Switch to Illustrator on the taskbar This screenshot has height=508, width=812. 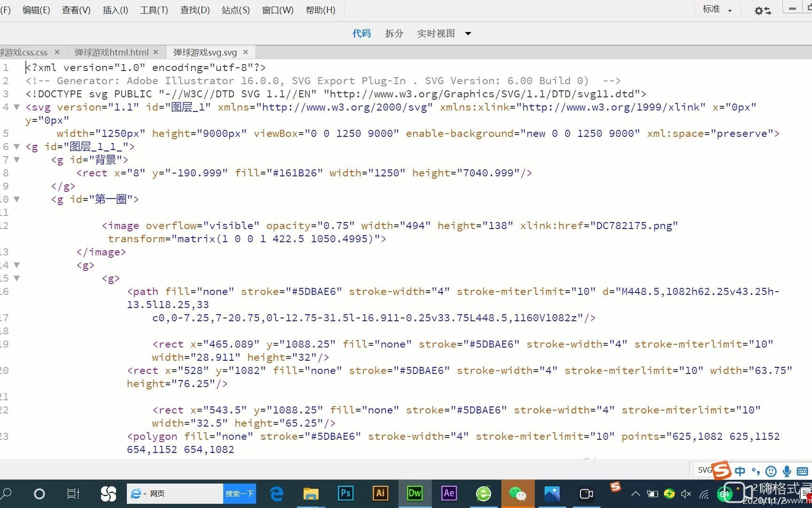(x=380, y=493)
